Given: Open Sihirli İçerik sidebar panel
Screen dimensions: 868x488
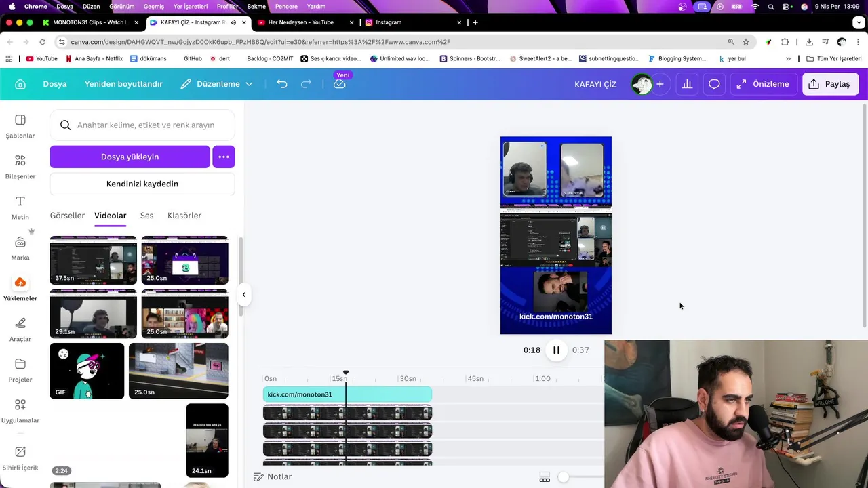Looking at the screenshot, I should point(20,458).
